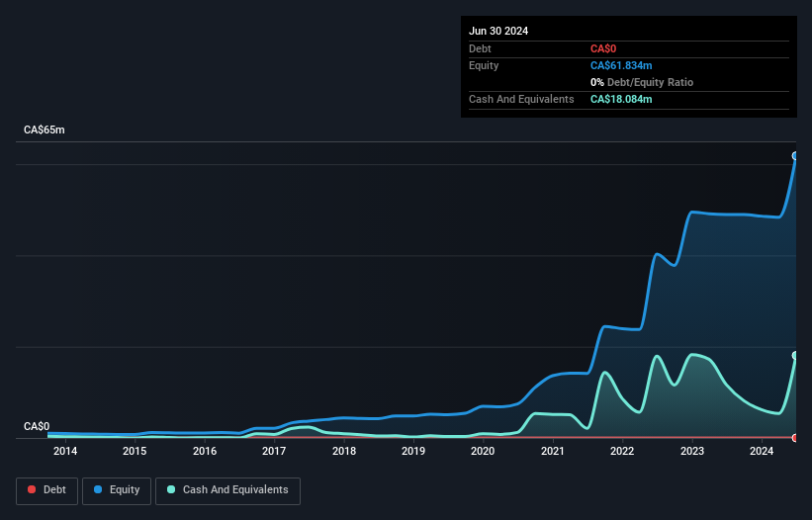The width and height of the screenshot is (812, 520).
Task: Click the 2021 x-axis label
Action: 553,451
